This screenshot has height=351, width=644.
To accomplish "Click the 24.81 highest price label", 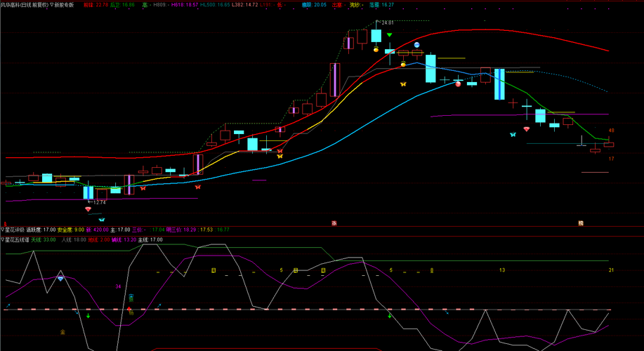I will point(387,22).
